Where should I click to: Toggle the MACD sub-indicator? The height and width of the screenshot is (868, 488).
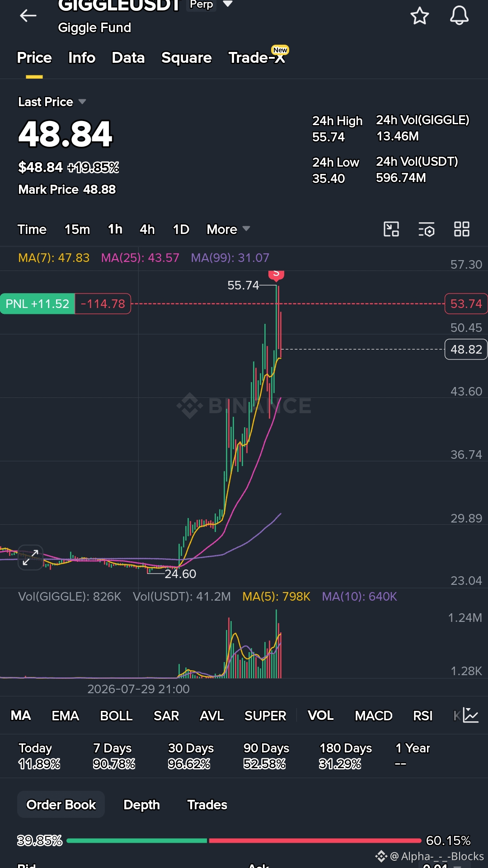pos(374,715)
